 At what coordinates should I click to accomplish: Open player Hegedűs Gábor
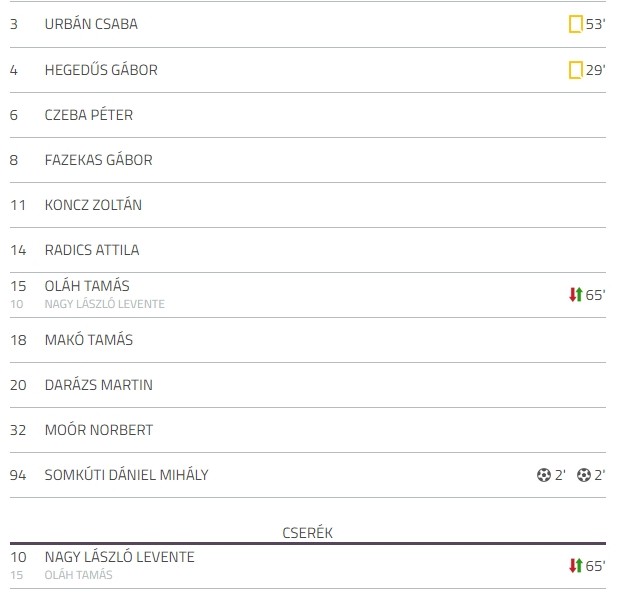pos(101,70)
